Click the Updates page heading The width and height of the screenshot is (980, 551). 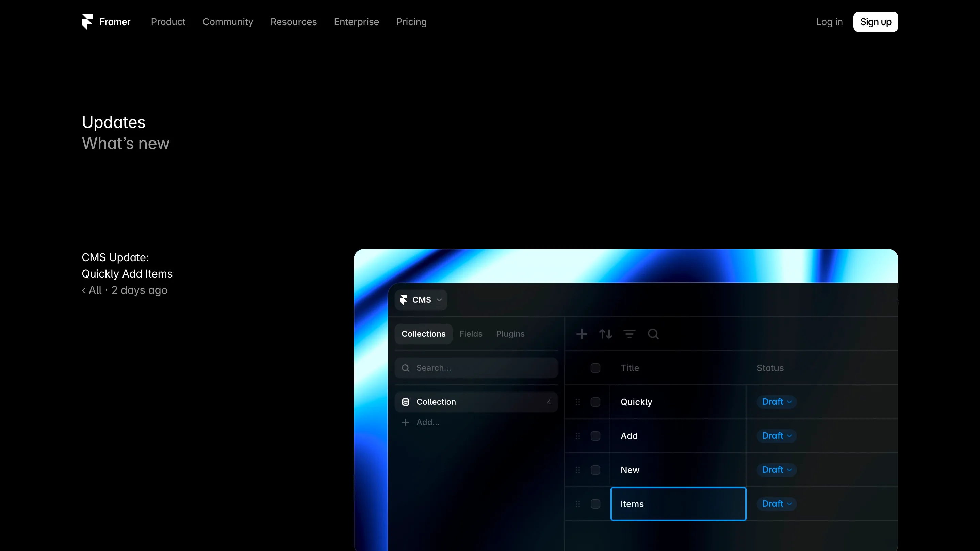(113, 122)
